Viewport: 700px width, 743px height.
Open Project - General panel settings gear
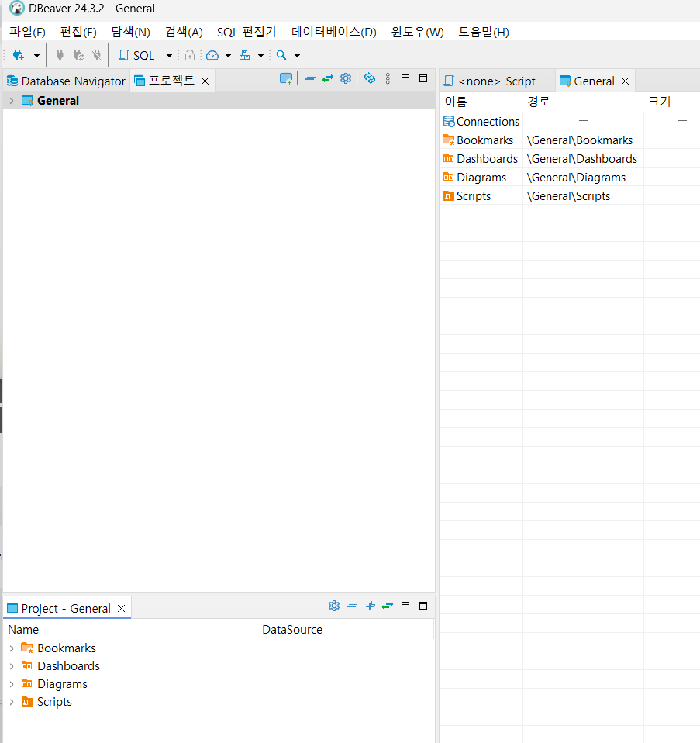click(x=334, y=606)
